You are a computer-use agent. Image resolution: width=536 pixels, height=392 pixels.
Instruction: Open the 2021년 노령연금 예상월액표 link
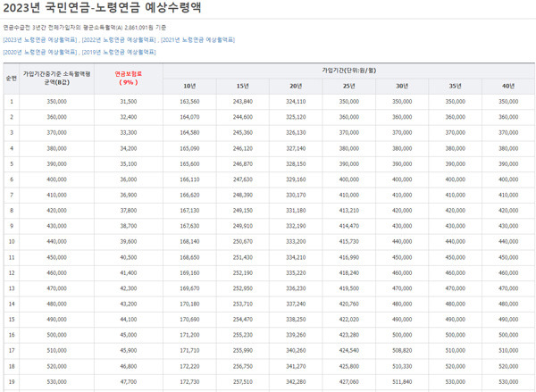pos(198,40)
